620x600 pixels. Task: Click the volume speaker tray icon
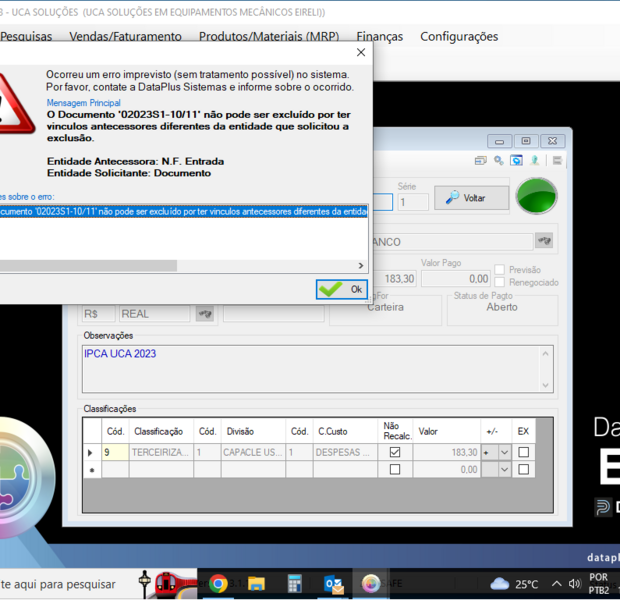click(x=575, y=584)
